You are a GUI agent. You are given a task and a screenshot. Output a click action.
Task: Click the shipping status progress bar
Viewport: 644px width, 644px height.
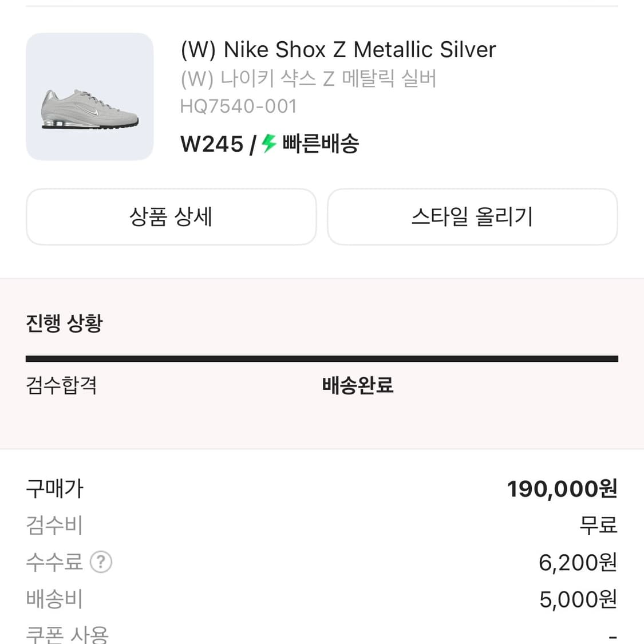[x=322, y=358]
